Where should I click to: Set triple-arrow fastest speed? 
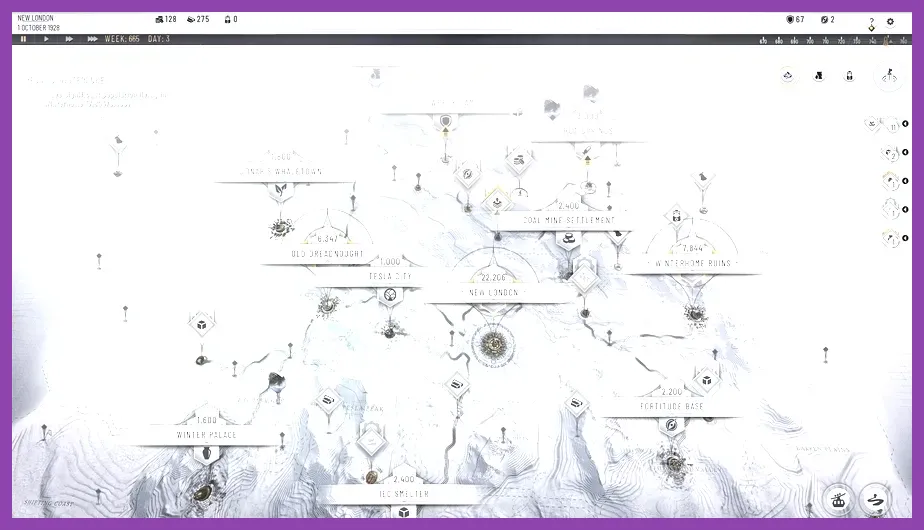[x=93, y=39]
